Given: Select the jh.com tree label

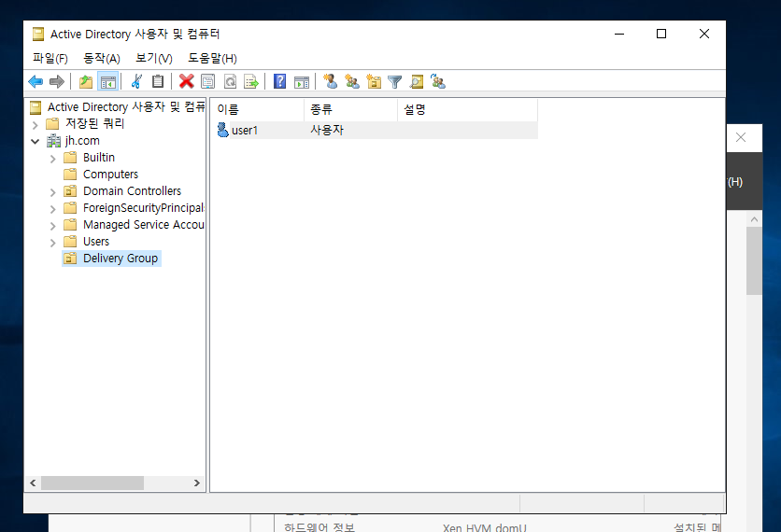Looking at the screenshot, I should (x=82, y=141).
